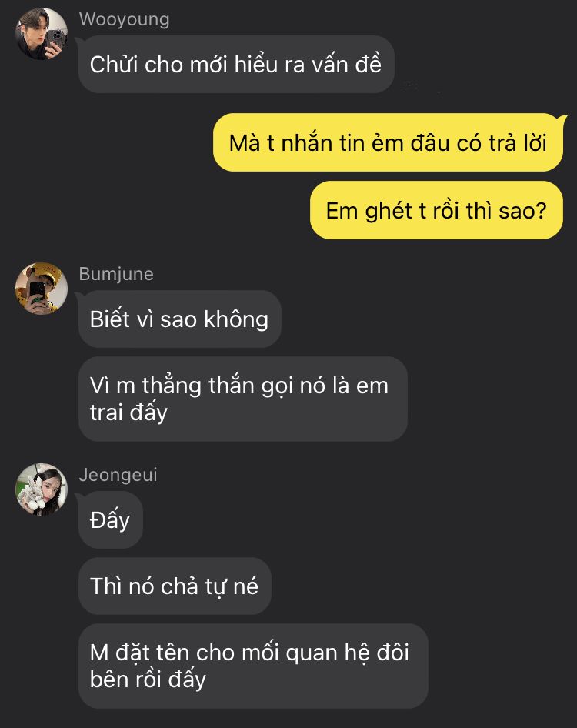Image resolution: width=577 pixels, height=728 pixels.
Task: Tap the Bumjune sender name
Action: [x=116, y=274]
